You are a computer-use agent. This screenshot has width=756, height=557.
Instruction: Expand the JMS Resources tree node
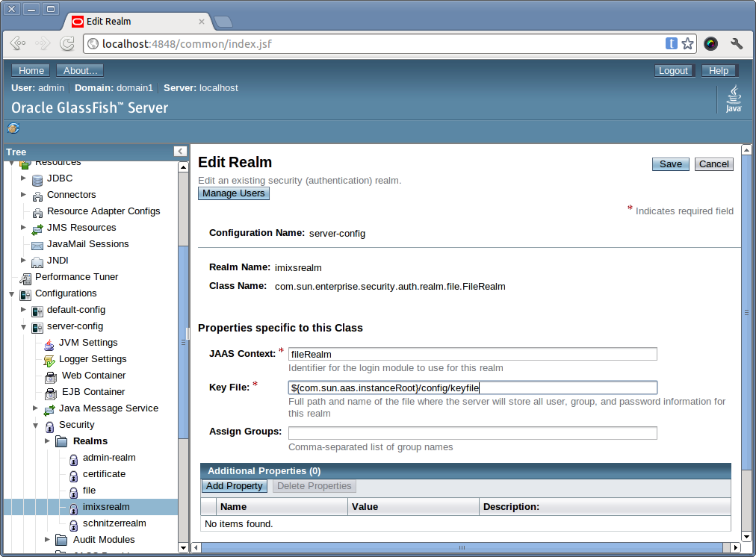click(23, 228)
